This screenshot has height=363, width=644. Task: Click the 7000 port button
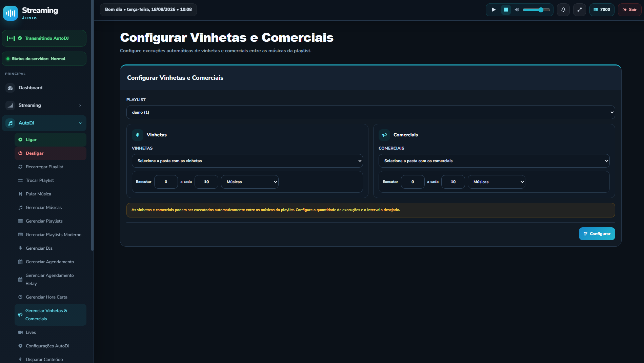tap(602, 10)
